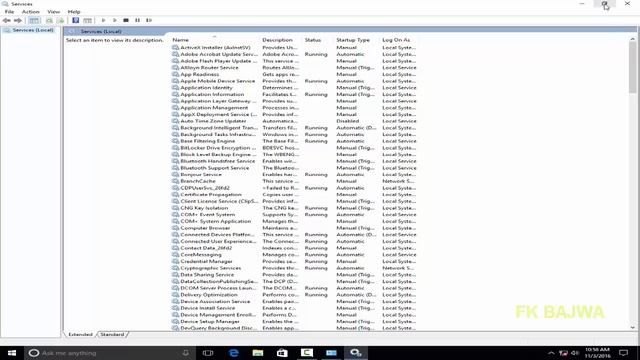Select Adobe Acrobat Update Service row

point(294,54)
